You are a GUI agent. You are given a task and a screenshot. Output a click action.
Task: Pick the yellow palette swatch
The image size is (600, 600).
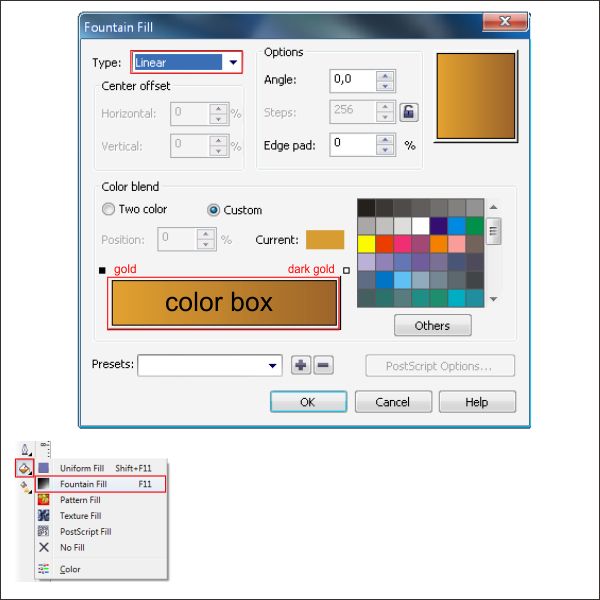click(366, 244)
